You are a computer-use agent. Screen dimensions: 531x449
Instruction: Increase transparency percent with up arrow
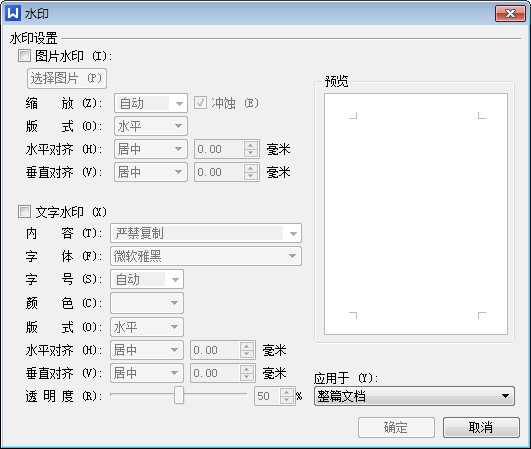tap(287, 392)
